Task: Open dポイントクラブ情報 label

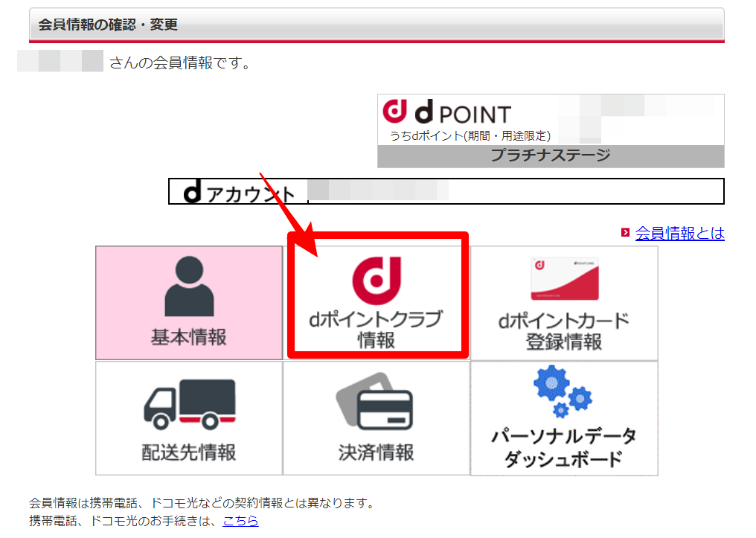Action: tap(376, 329)
